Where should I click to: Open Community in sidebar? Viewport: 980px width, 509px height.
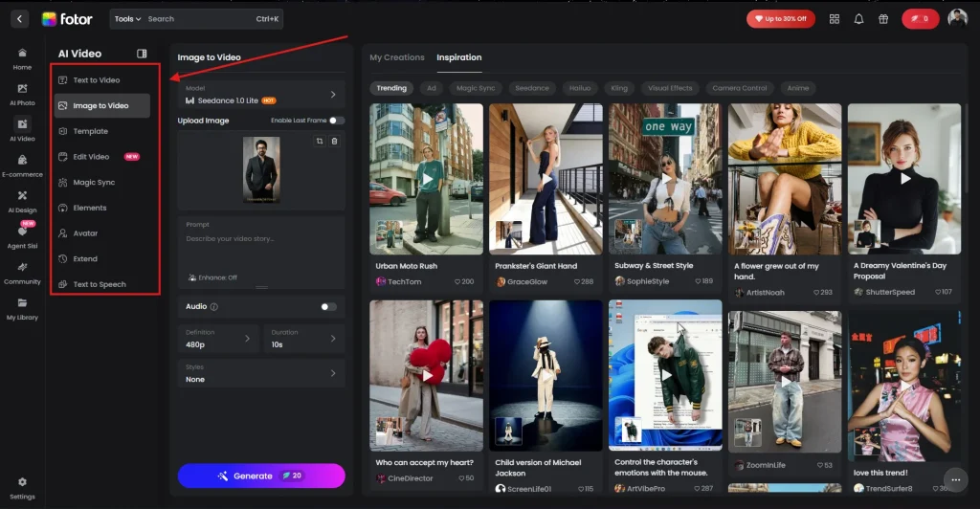pyautogui.click(x=22, y=273)
